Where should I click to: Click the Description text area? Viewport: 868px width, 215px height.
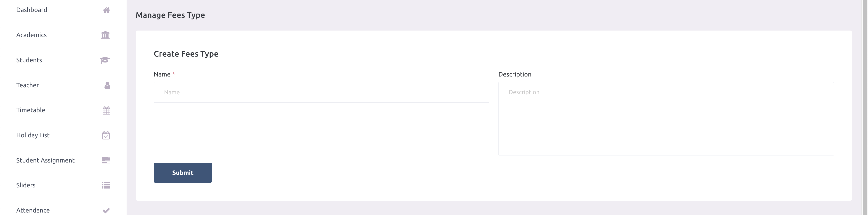pyautogui.click(x=665, y=118)
